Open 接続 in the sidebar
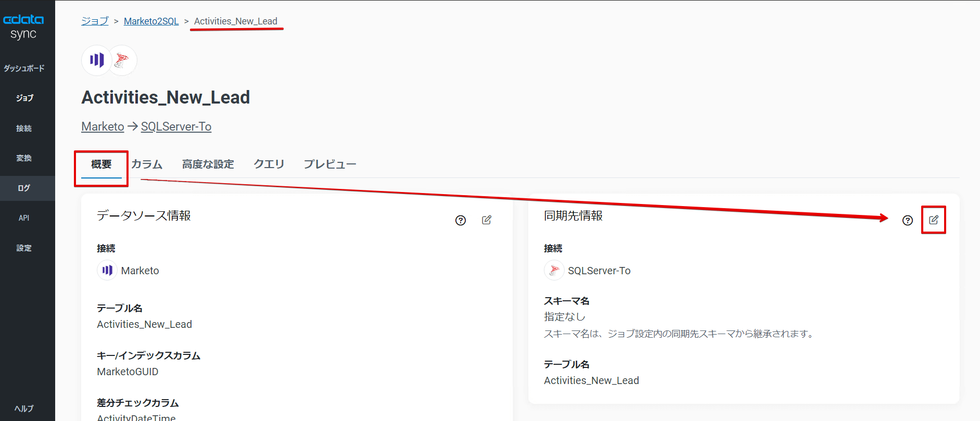Screen dimensions: 980x421 [24, 128]
